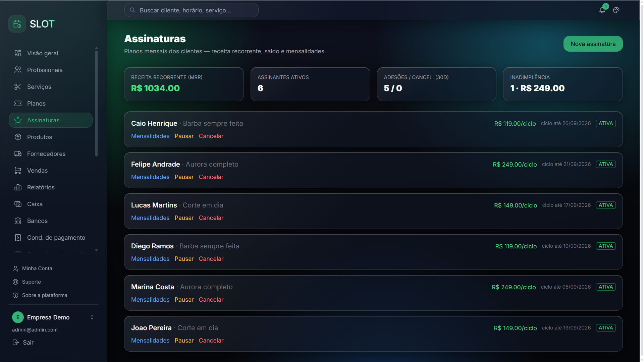This screenshot has width=644, height=362.
Task: Cancel Lucas Martins' subscription
Action: [211, 218]
